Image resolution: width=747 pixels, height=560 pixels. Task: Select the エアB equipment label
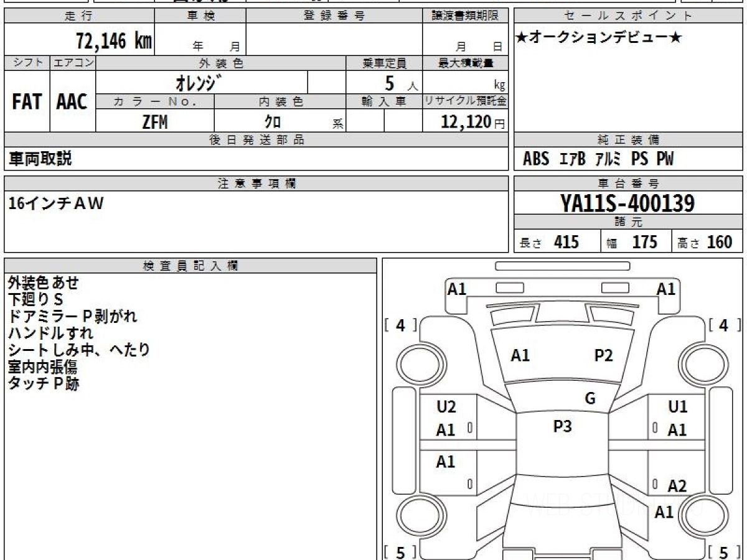coord(573,159)
